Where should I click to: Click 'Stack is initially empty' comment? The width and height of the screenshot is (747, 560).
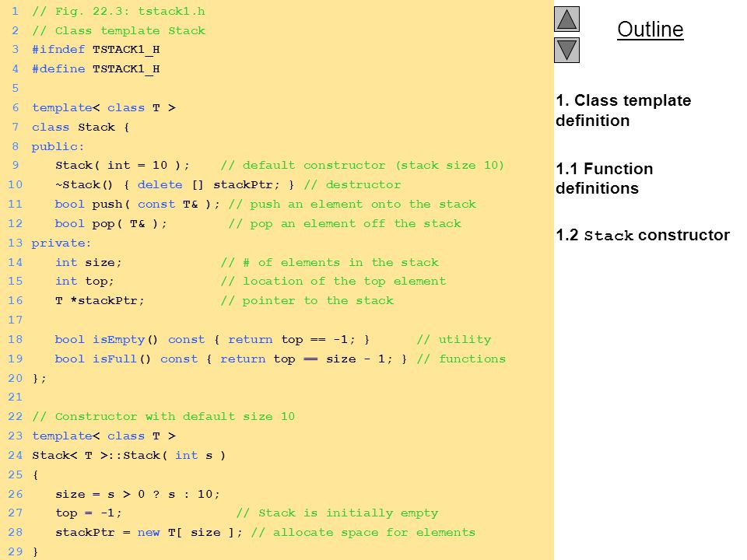(337, 513)
